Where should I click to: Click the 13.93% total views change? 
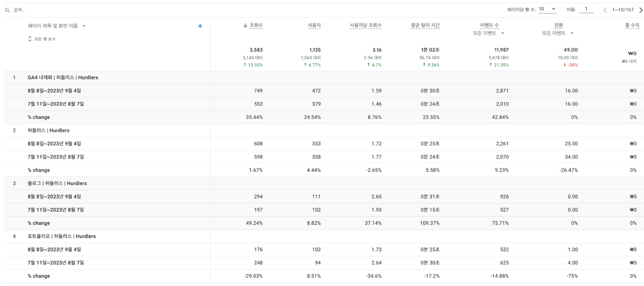(253, 65)
